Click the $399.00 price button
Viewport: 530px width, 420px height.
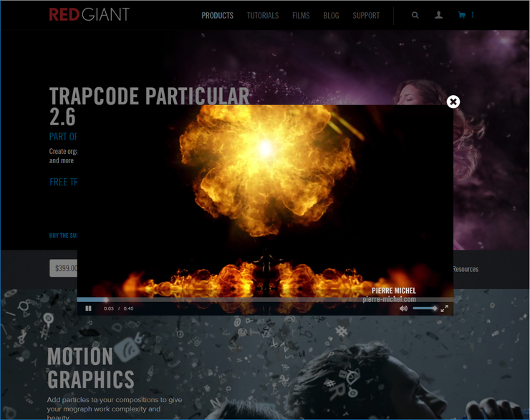tap(64, 268)
